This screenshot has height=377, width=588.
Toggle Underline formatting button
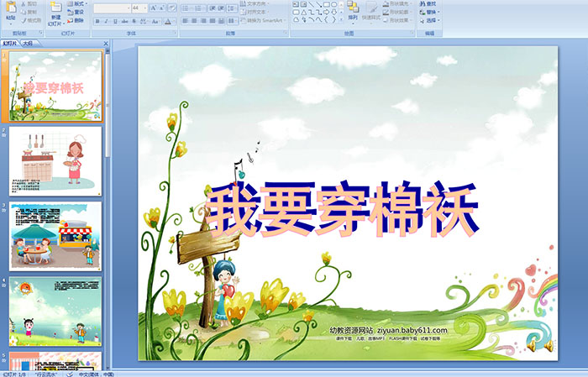(115, 21)
